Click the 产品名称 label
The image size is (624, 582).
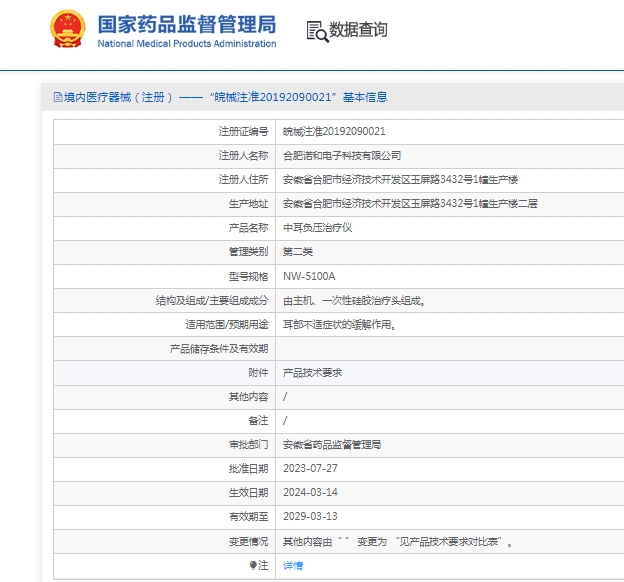click(x=249, y=228)
